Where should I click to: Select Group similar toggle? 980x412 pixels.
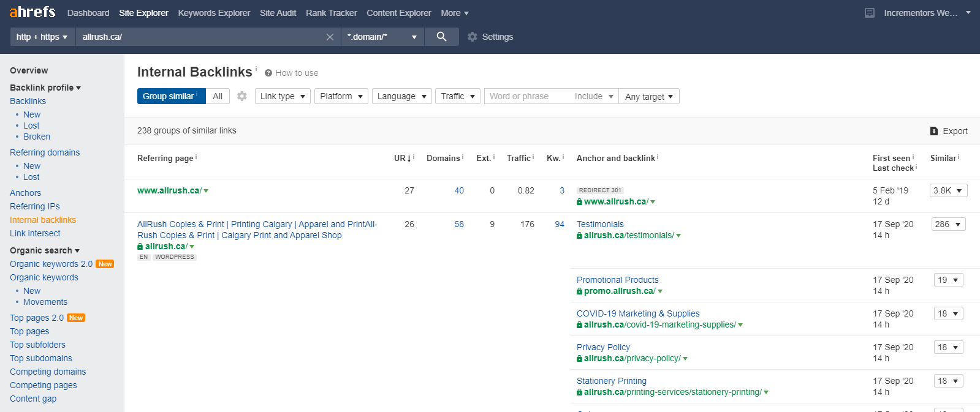click(x=171, y=96)
